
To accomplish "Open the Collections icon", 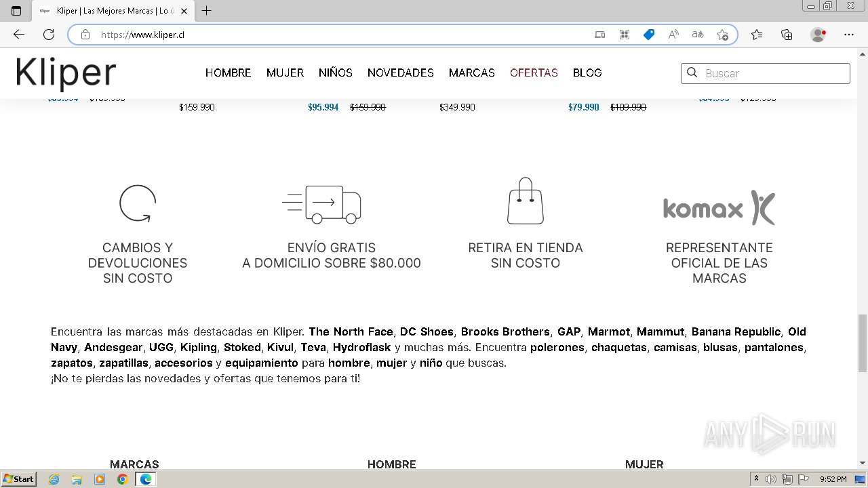I will pyautogui.click(x=787, y=35).
